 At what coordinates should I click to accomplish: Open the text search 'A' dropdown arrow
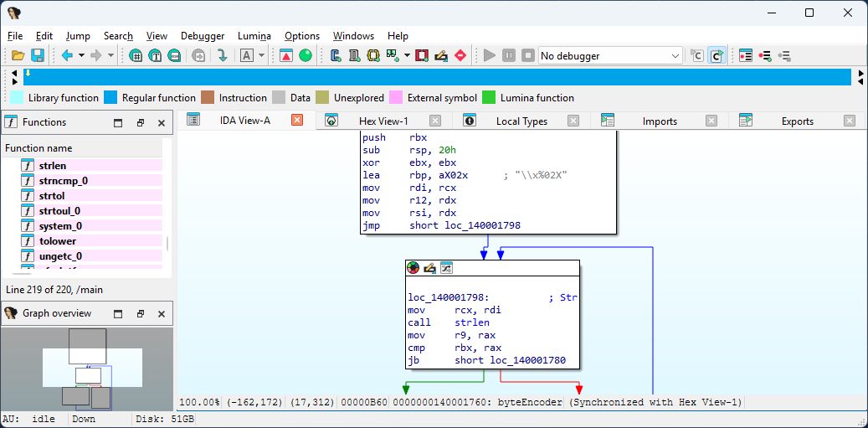pyautogui.click(x=261, y=55)
